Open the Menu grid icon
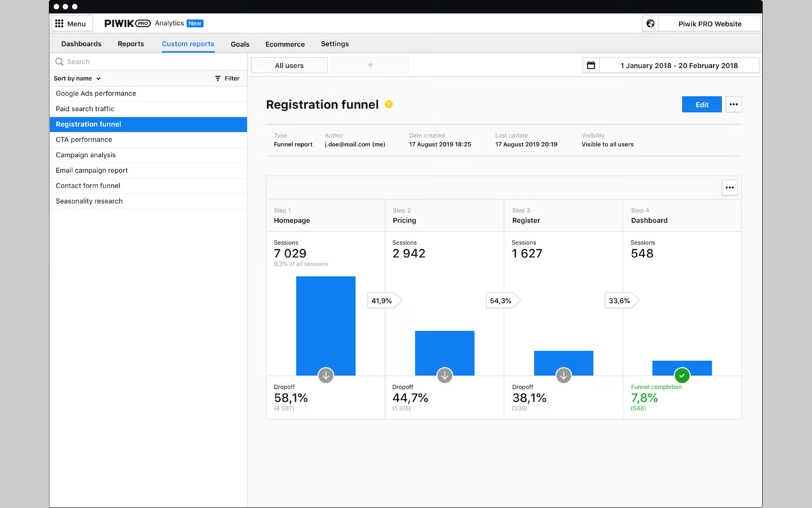The image size is (812, 508). tap(59, 24)
